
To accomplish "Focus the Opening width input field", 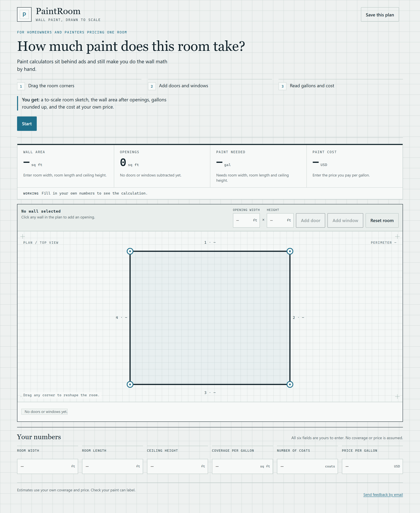I will pos(246,220).
